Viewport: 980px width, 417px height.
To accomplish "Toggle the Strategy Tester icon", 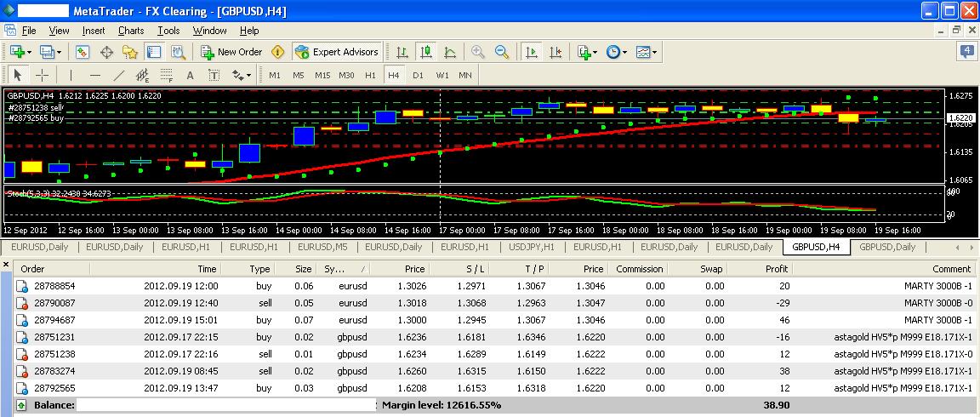I will pyautogui.click(x=178, y=52).
